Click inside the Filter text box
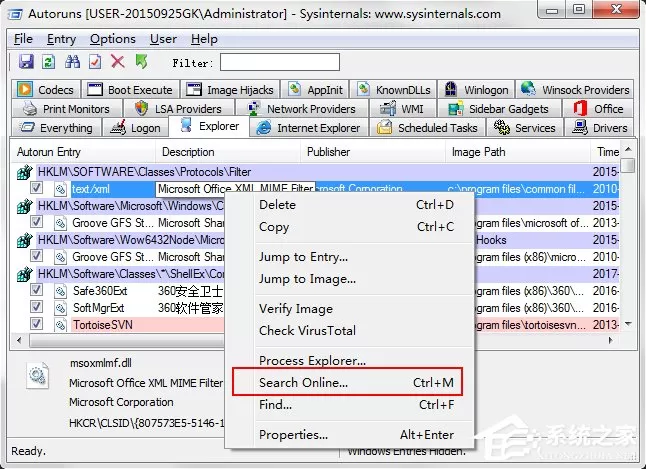The width and height of the screenshot is (646, 469). pyautogui.click(x=280, y=62)
